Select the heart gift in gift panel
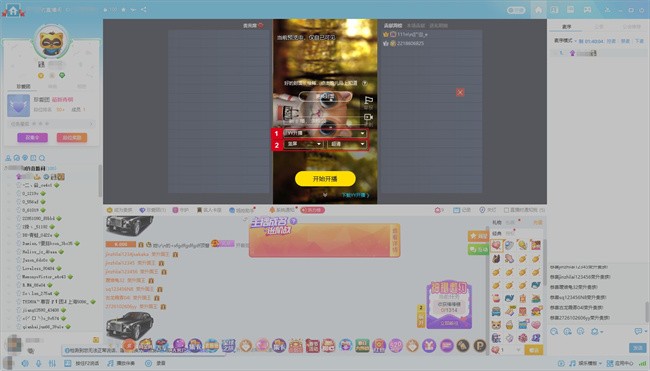Screen dimensions: 650x371 pyautogui.click(x=496, y=245)
